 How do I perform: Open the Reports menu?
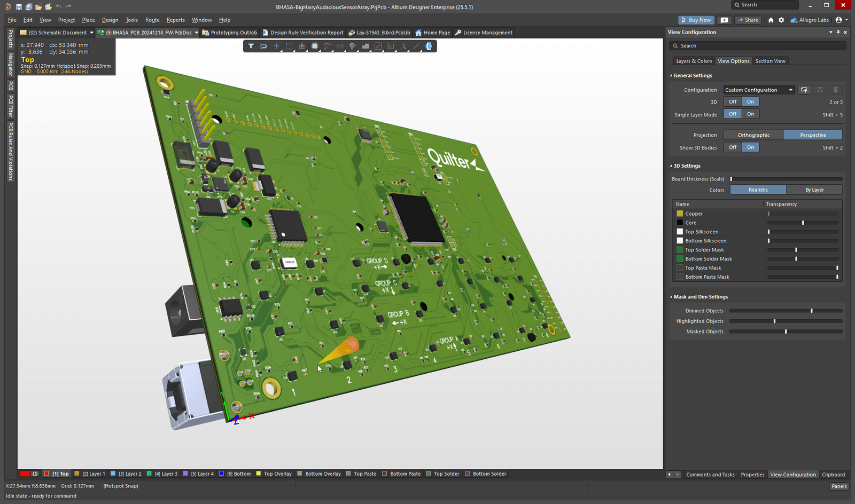coord(175,20)
